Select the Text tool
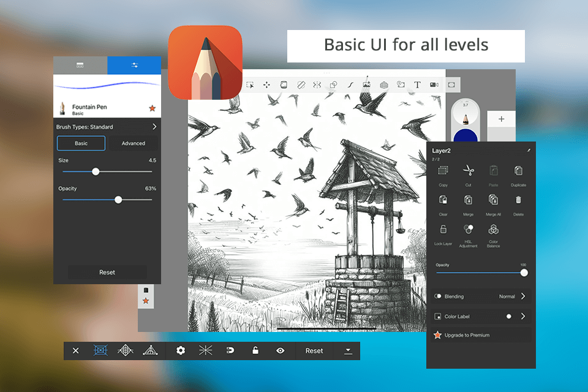This screenshot has height=392, width=588. 417,85
